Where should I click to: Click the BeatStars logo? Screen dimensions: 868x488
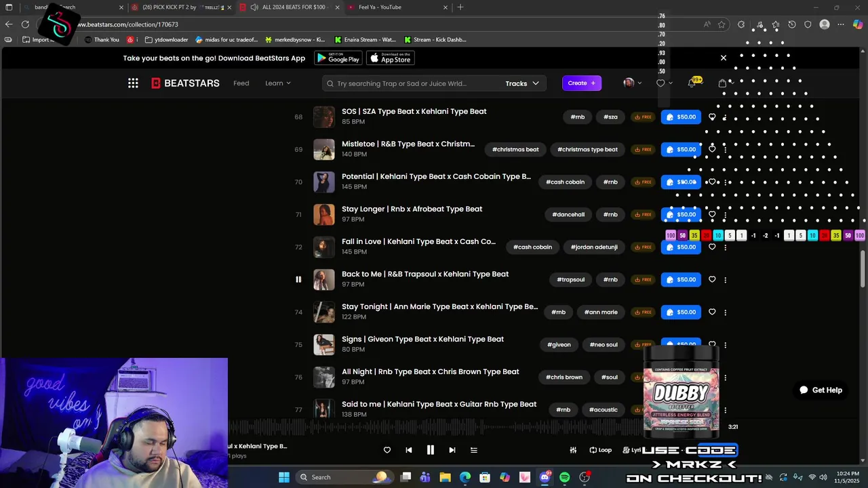tap(185, 83)
